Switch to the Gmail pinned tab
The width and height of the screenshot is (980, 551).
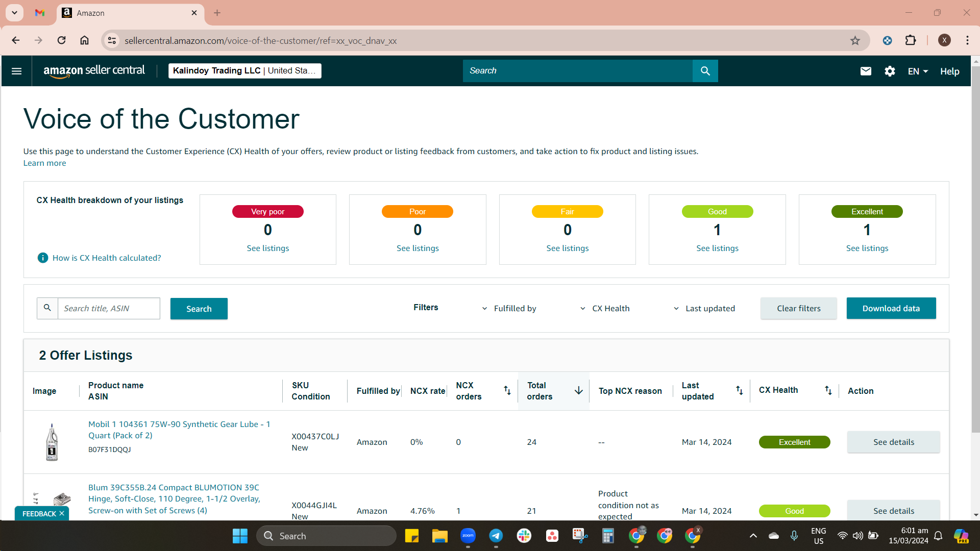pyautogui.click(x=40, y=13)
